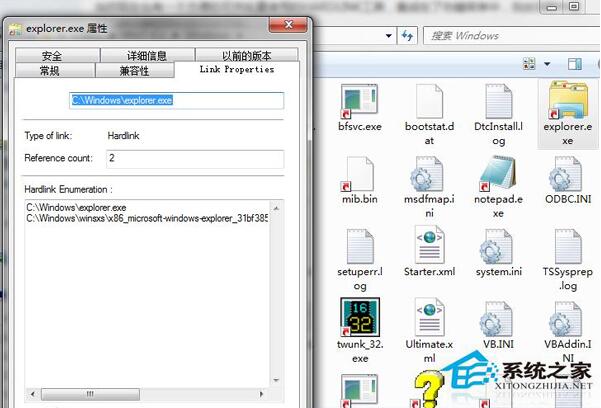Select the Ultimate.xml globe icon

pos(429,317)
